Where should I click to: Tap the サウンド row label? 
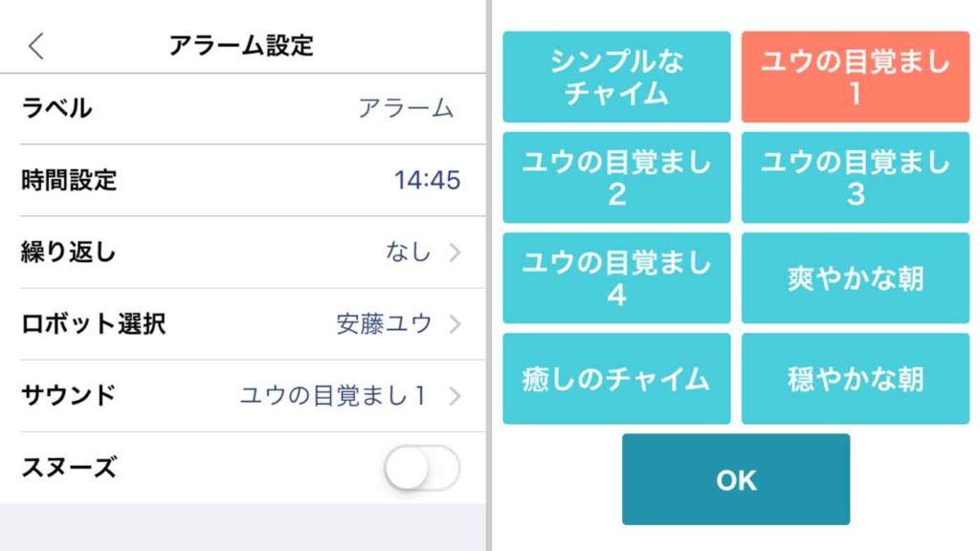click(69, 396)
